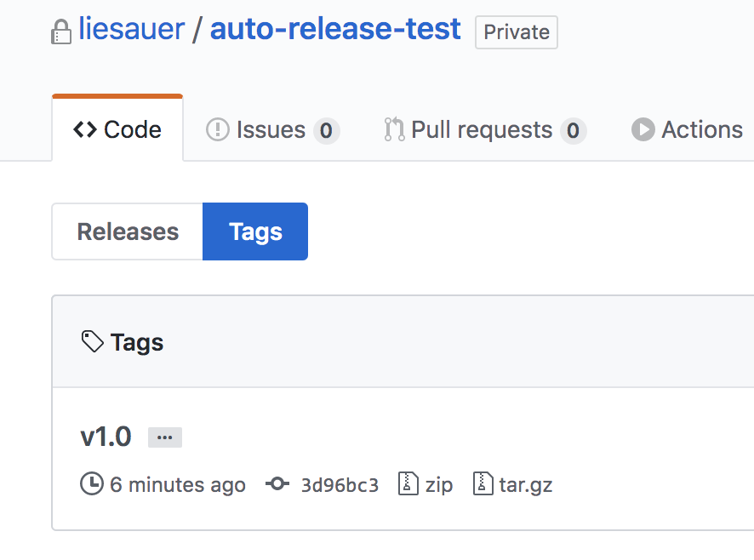
Task: Open the liesauer owner profile link
Action: pyautogui.click(x=131, y=29)
